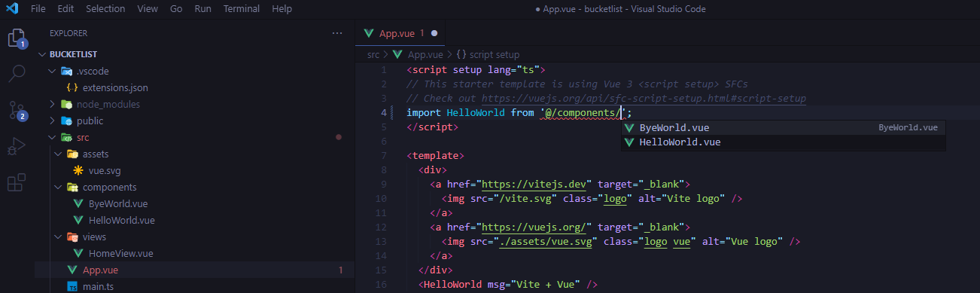Click the src breadcrumb segment

[373, 54]
